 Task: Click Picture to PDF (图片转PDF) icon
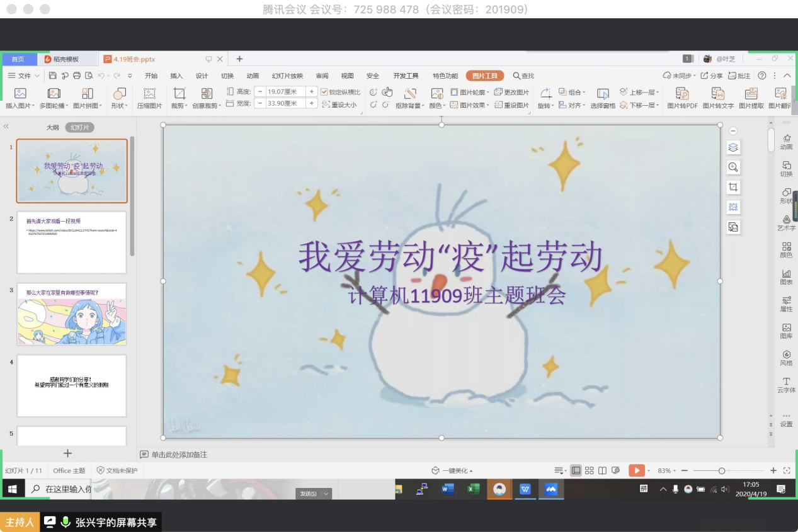click(682, 94)
